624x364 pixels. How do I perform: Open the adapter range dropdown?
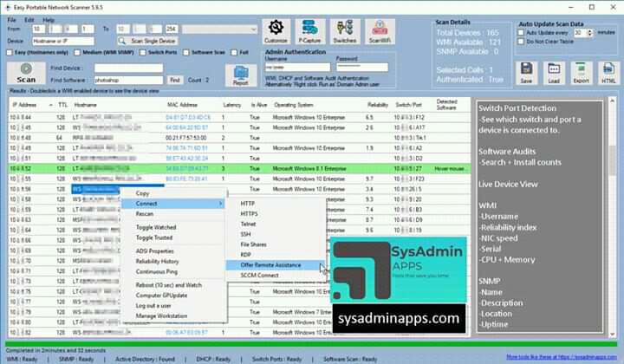coord(219,29)
